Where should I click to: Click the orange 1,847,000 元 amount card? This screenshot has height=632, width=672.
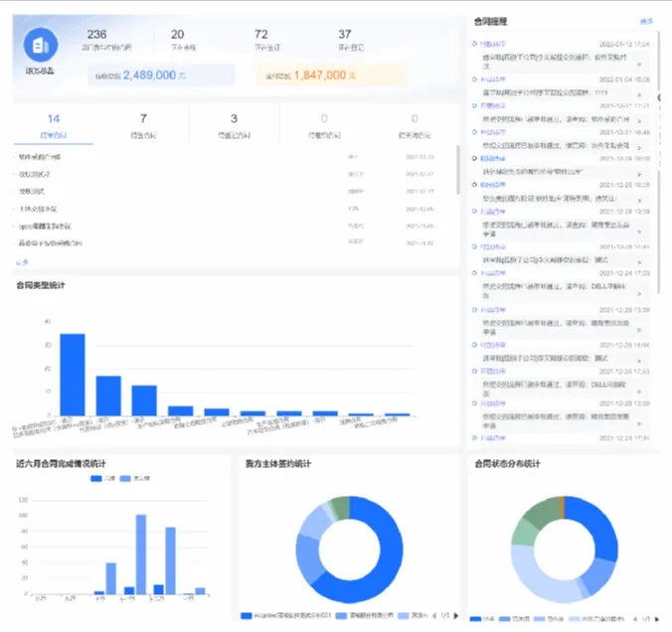[x=330, y=75]
